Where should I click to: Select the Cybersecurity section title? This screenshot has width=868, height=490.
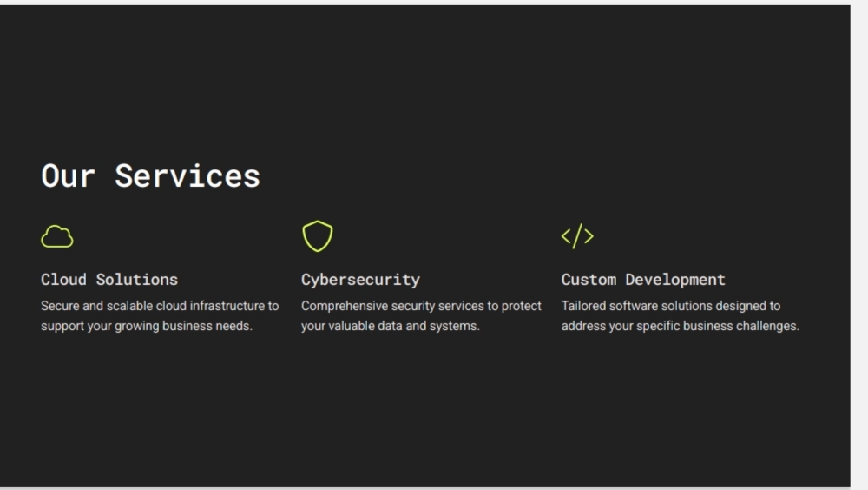tap(360, 280)
